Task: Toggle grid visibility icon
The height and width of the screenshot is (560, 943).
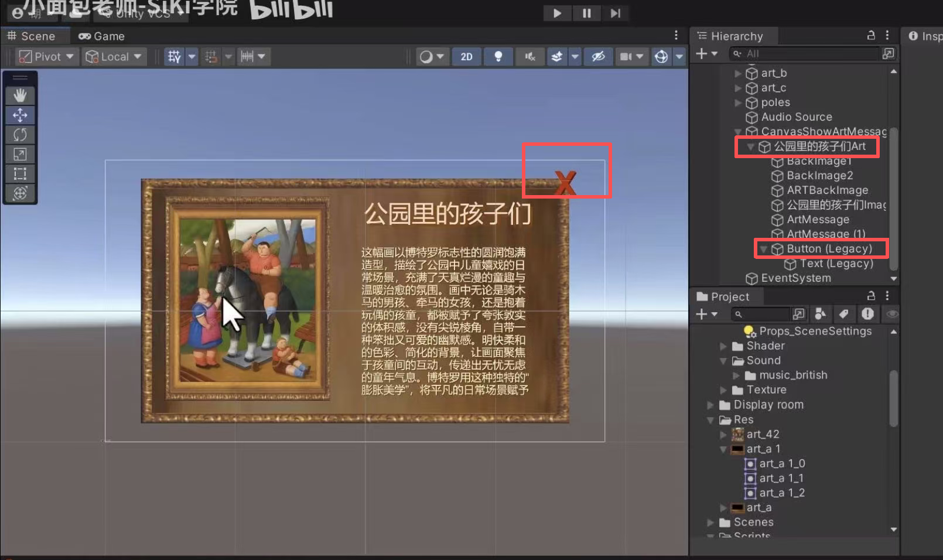Action: 175,56
